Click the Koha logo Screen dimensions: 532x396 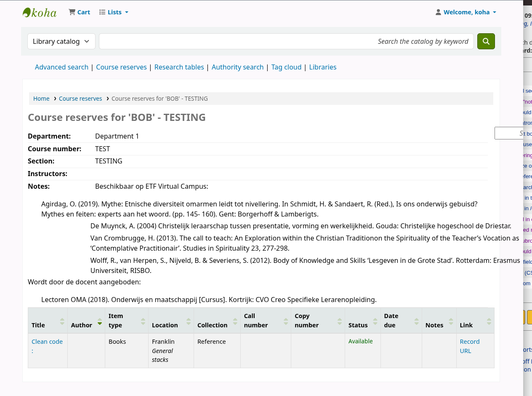coord(40,13)
